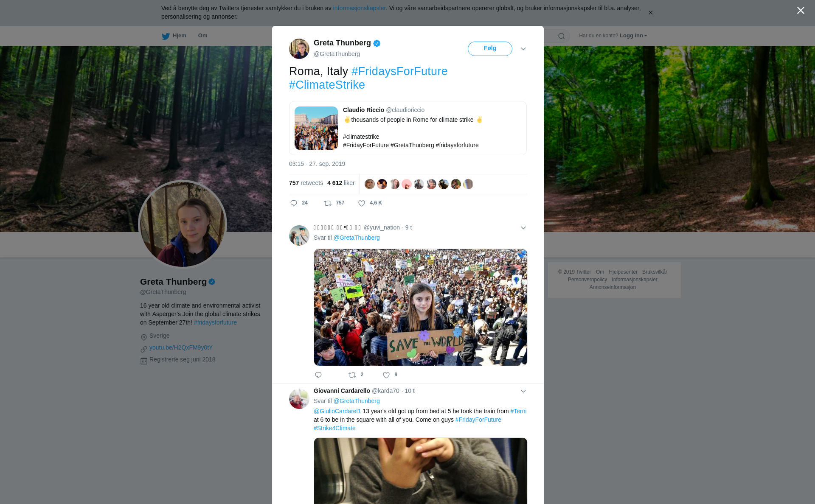Toggle the Følg follow button
Viewport: 815px width, 504px height.
coord(490,49)
